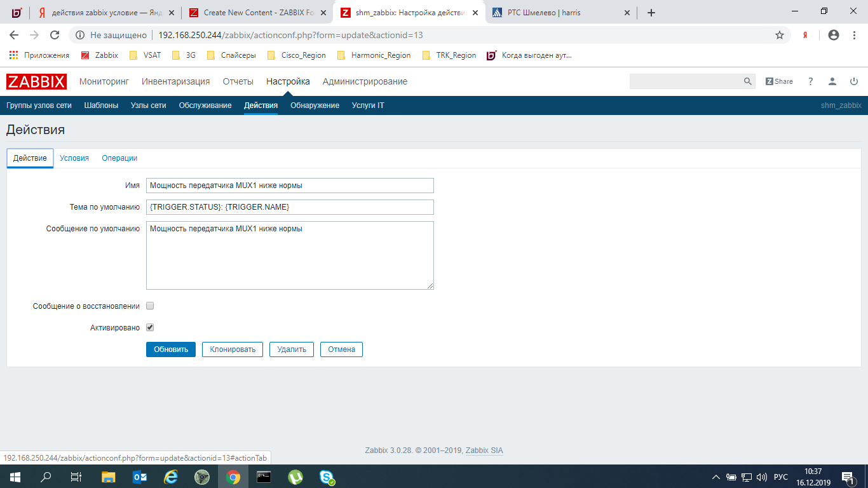868x488 pixels.
Task: Open File Explorer from taskbar
Action: point(109,477)
